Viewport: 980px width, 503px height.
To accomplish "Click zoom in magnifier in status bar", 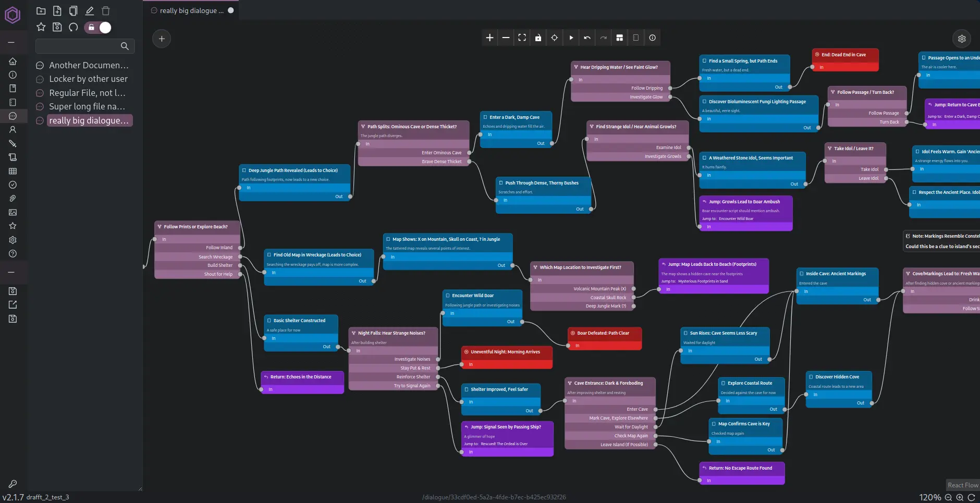I will pyautogui.click(x=960, y=497).
